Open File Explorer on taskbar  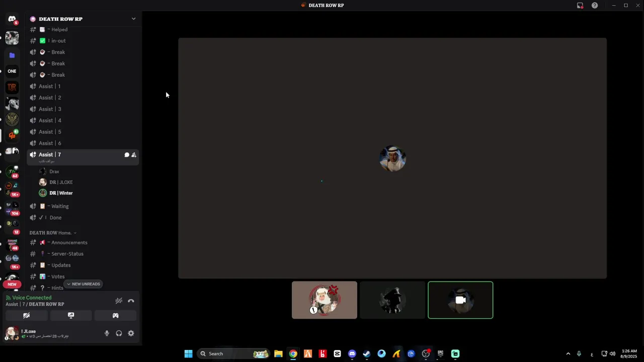(278, 353)
